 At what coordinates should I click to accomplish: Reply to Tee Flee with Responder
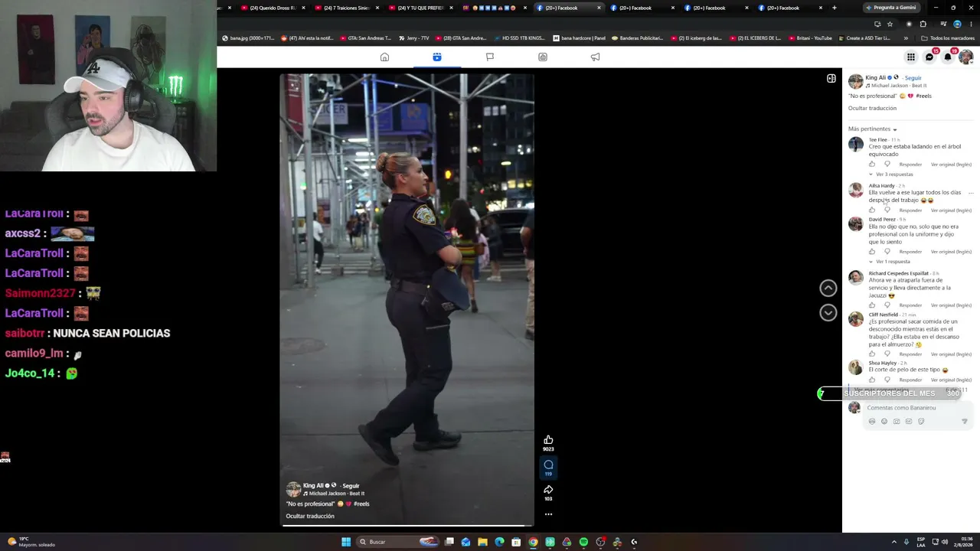[910, 165]
